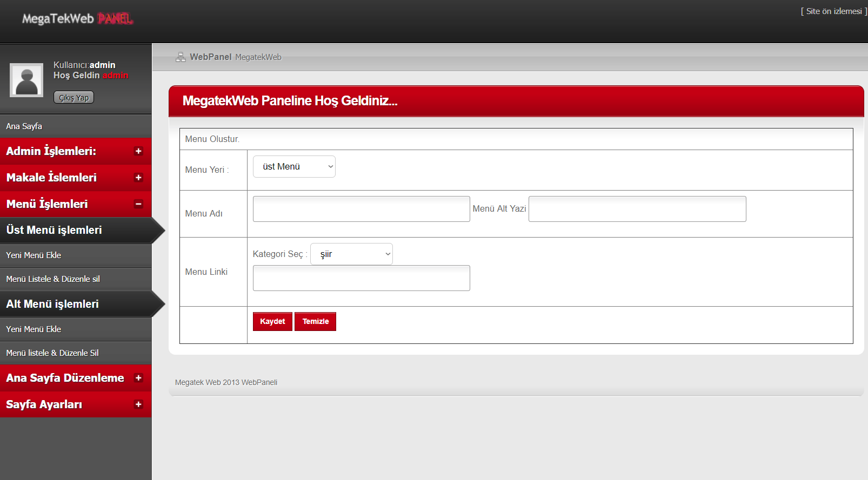Collapse Menü İşlemleri using minus icon
Image resolution: width=868 pixels, height=480 pixels.
tap(138, 204)
